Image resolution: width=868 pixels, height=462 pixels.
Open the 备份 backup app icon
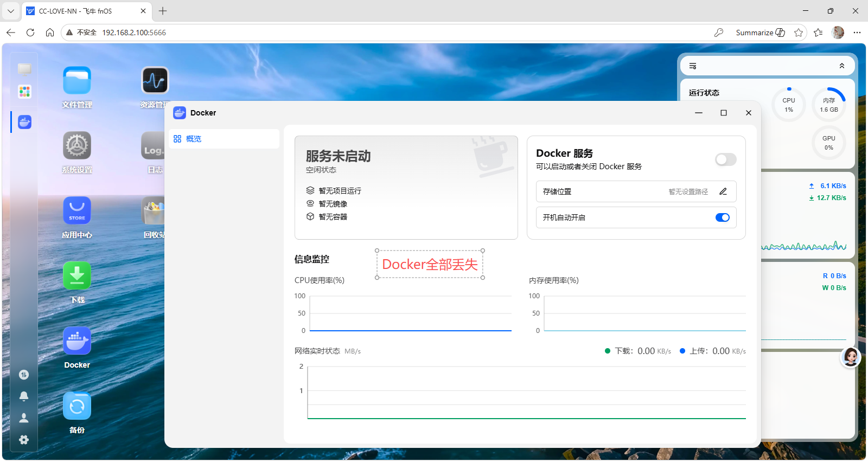pyautogui.click(x=77, y=406)
